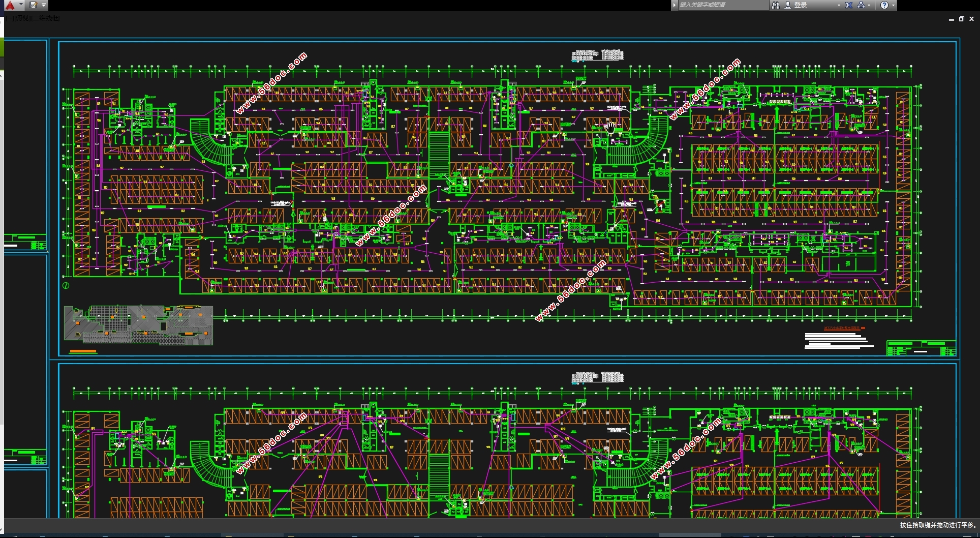Open Help with the question mark icon
Viewport: 980px width, 538px height.
tap(884, 5)
